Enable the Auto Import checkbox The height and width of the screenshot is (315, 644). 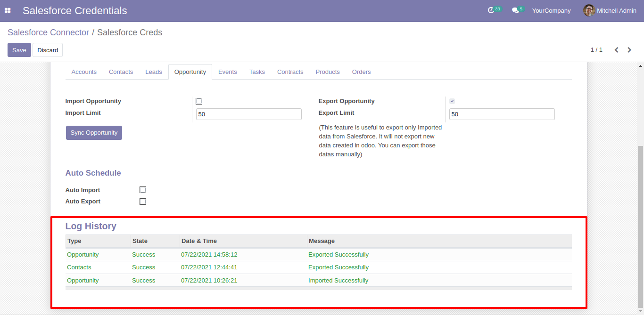[x=143, y=190]
